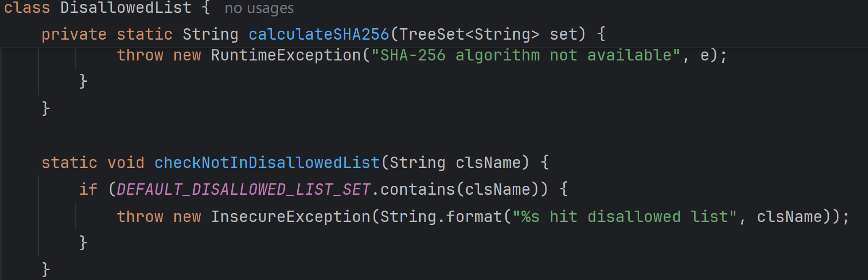Click the "%s hit disallowed list" string
The image size is (868, 280).
click(625, 217)
